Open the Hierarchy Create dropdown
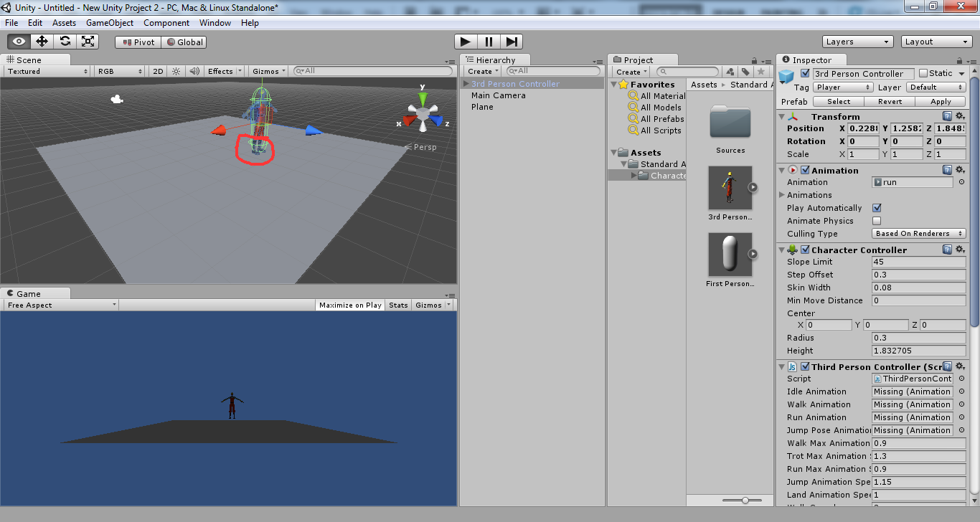The image size is (980, 522). [483, 71]
